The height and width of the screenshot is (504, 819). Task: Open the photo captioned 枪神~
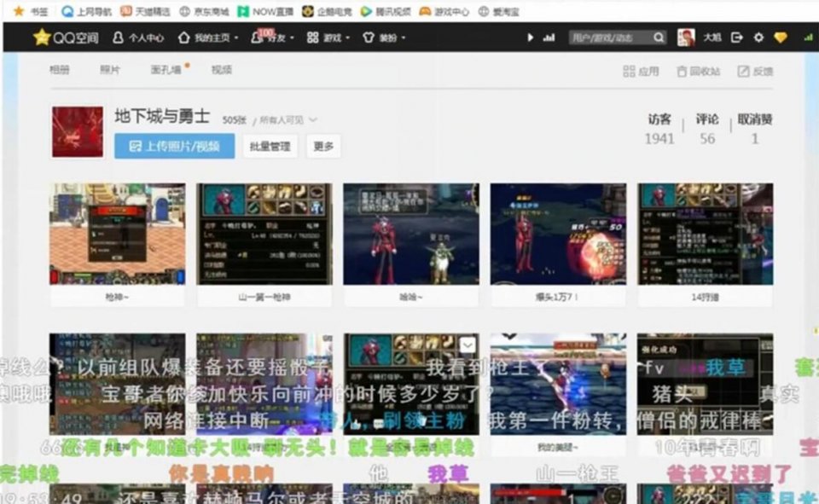pyautogui.click(x=117, y=234)
